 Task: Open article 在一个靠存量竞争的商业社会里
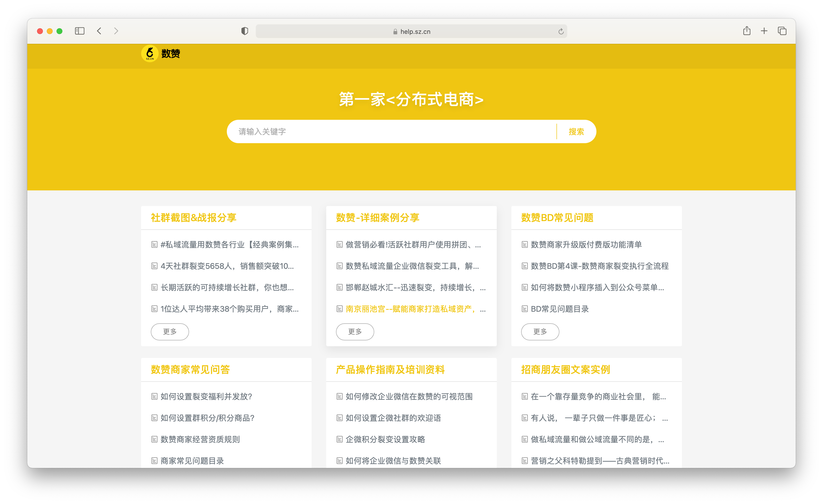point(598,397)
